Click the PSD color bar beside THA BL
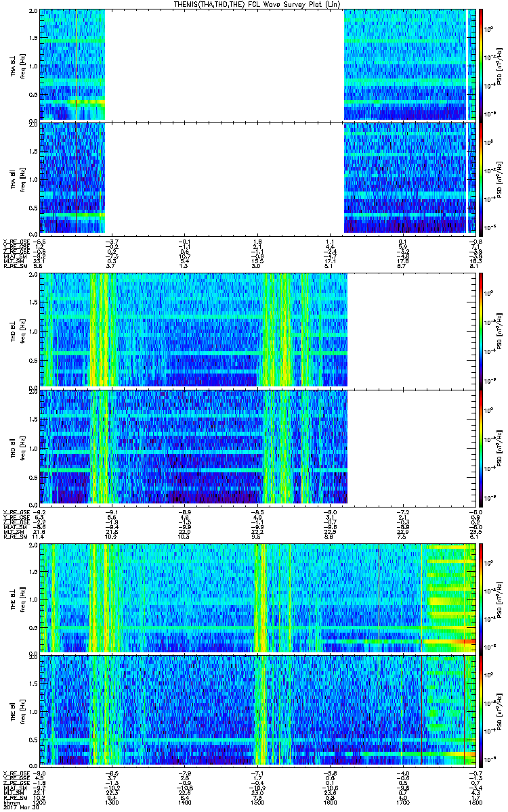 (481, 65)
